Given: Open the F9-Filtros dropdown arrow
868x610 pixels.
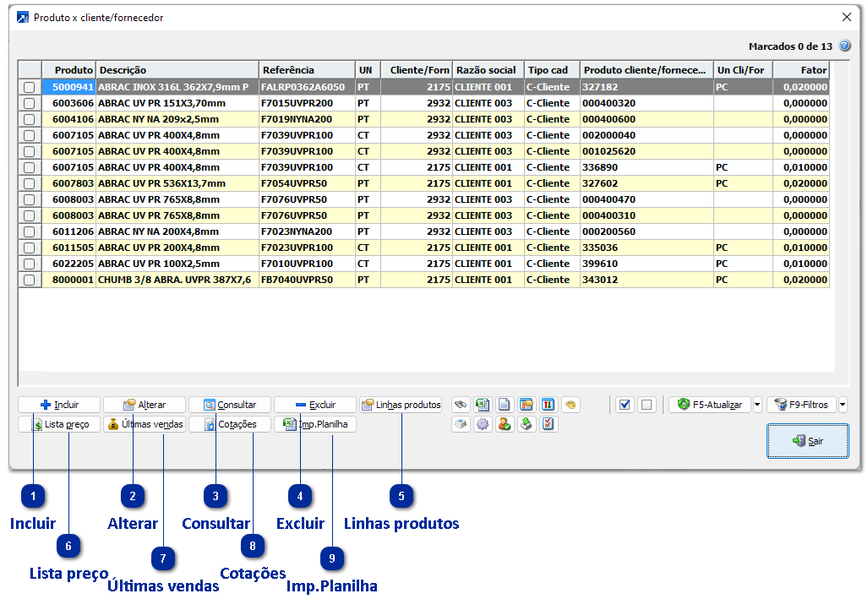Looking at the screenshot, I should click(843, 405).
